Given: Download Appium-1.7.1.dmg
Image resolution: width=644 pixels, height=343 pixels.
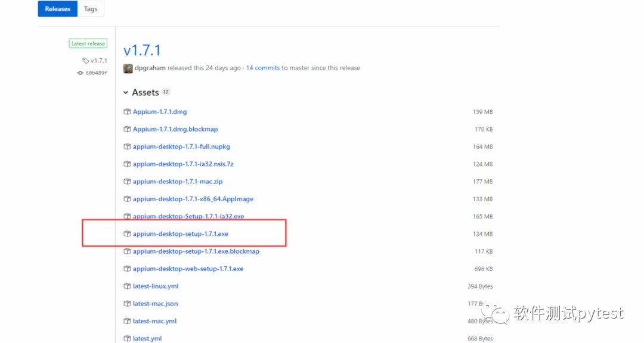Looking at the screenshot, I should pyautogui.click(x=160, y=111).
